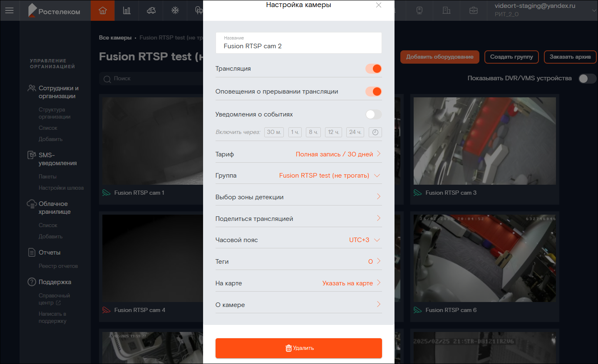Open the webcam device icon in top bar
Screen dimensions: 598x364
(x=419, y=10)
